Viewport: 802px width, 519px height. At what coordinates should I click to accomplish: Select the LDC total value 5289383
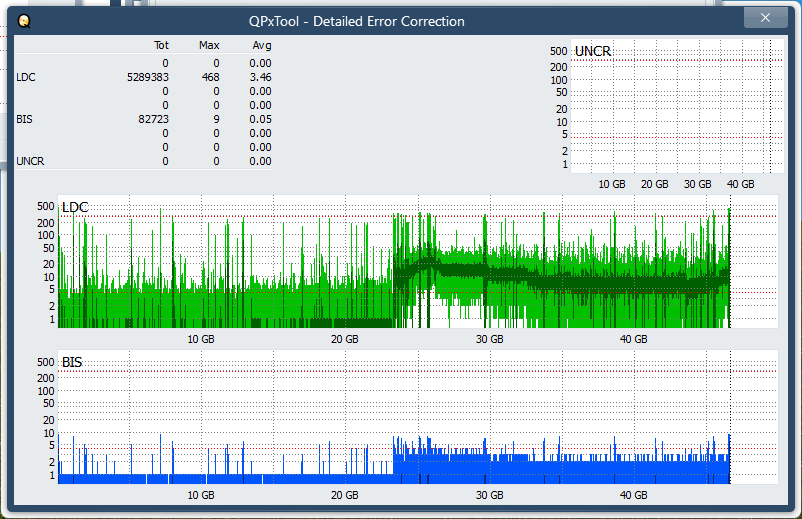(x=148, y=77)
